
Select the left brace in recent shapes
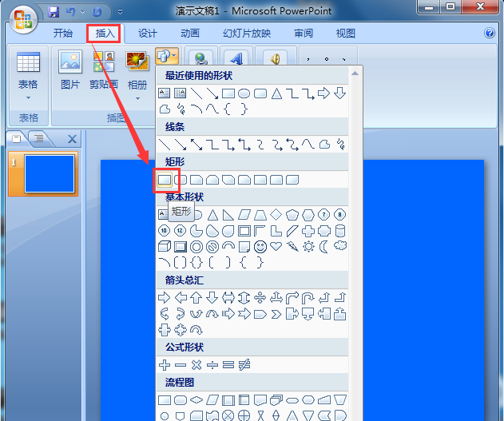[228, 109]
